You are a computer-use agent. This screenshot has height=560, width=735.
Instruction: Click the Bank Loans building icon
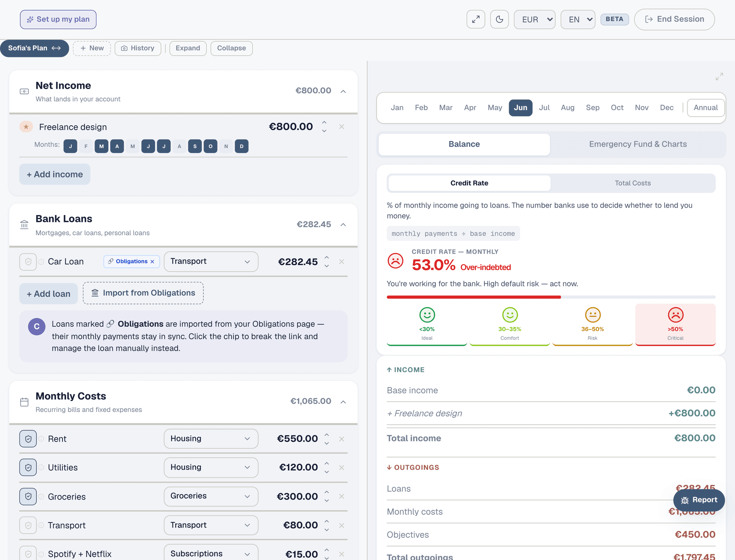24,225
